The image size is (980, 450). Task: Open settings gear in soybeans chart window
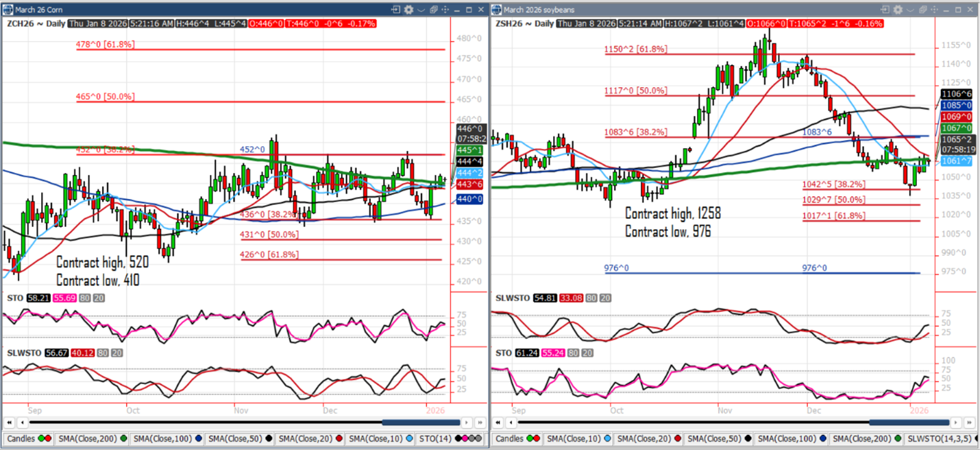[x=898, y=10]
